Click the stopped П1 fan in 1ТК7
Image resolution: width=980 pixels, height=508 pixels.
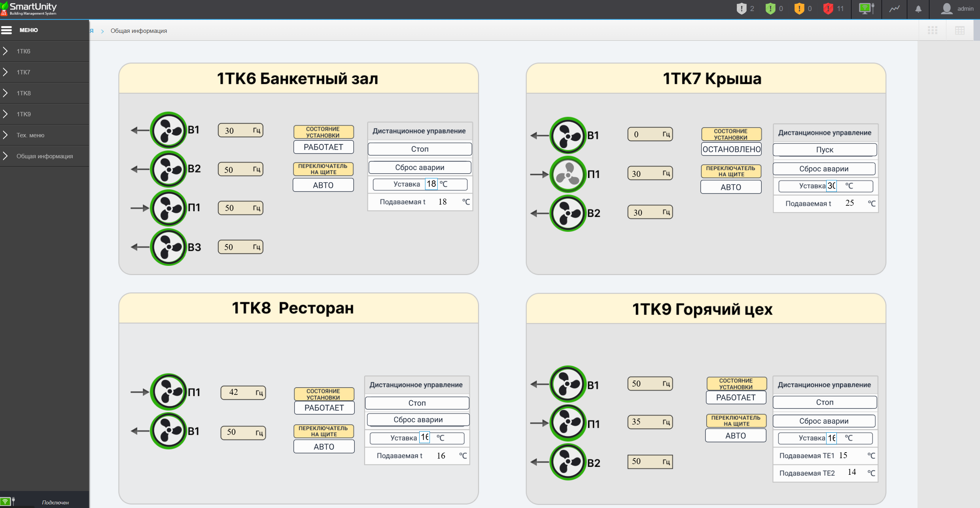[568, 174]
